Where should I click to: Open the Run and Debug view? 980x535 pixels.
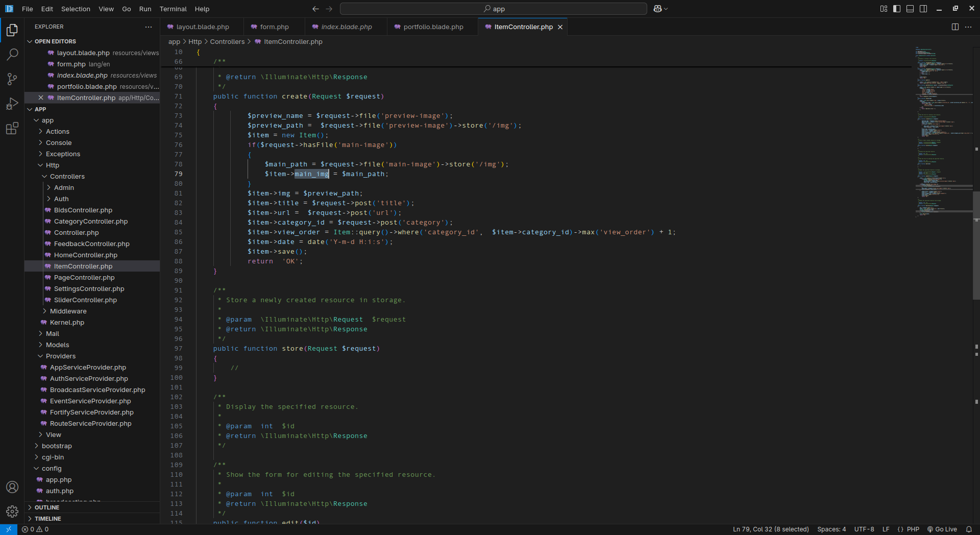[12, 104]
